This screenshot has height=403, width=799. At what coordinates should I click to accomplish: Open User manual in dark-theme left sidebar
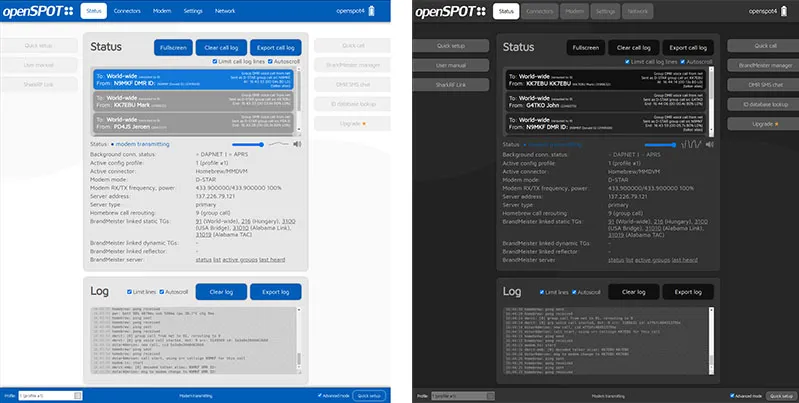(x=451, y=65)
